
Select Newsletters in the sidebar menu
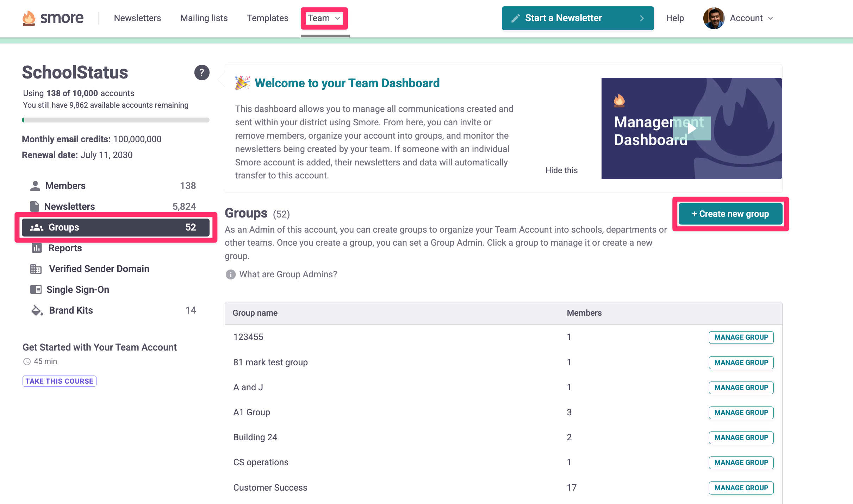tap(69, 207)
